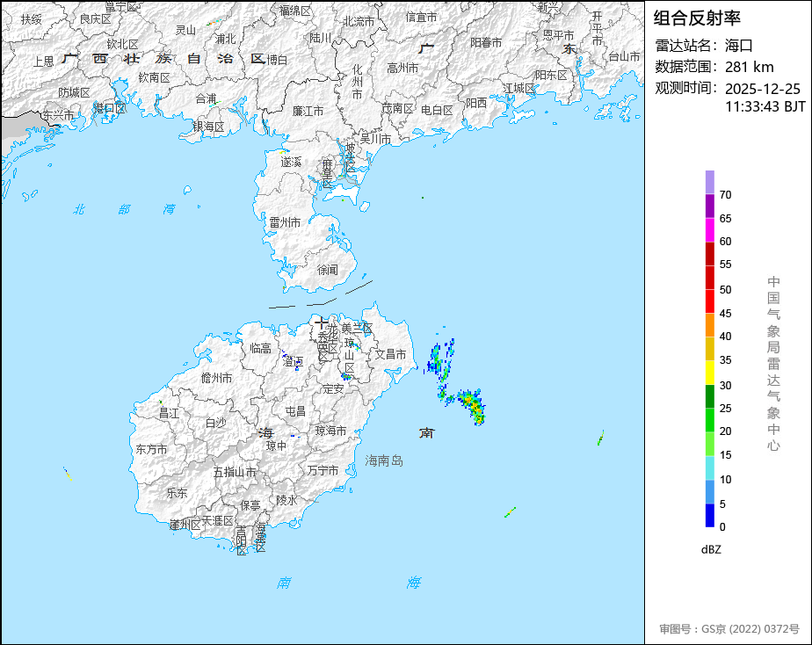Screen dimensions: 812x645
Task: Click the '徐闻' label on the map
Action: tap(327, 270)
